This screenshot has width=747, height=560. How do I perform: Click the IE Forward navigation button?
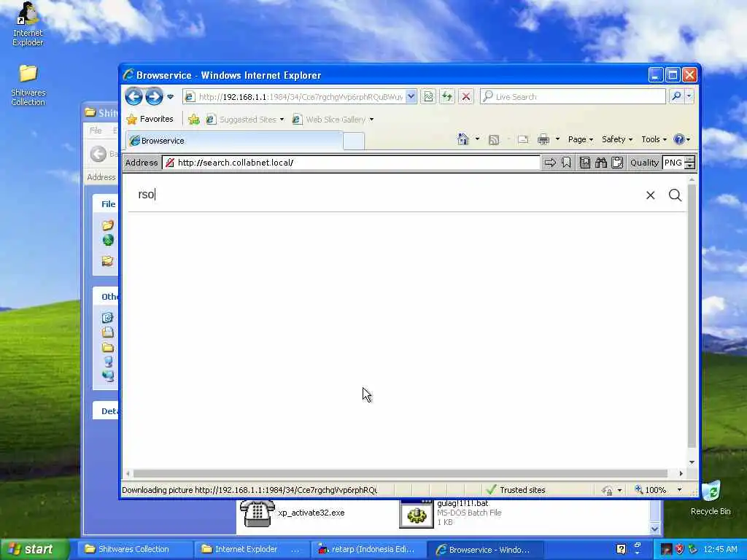coord(154,97)
